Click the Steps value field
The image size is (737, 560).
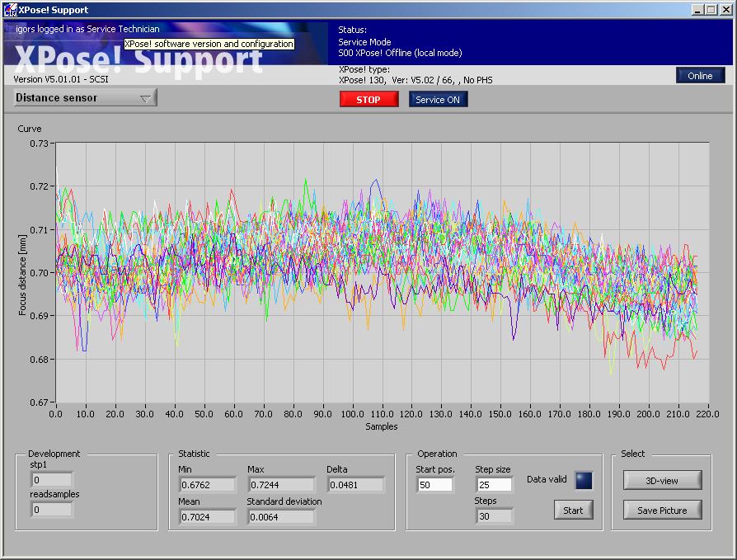pyautogui.click(x=494, y=516)
